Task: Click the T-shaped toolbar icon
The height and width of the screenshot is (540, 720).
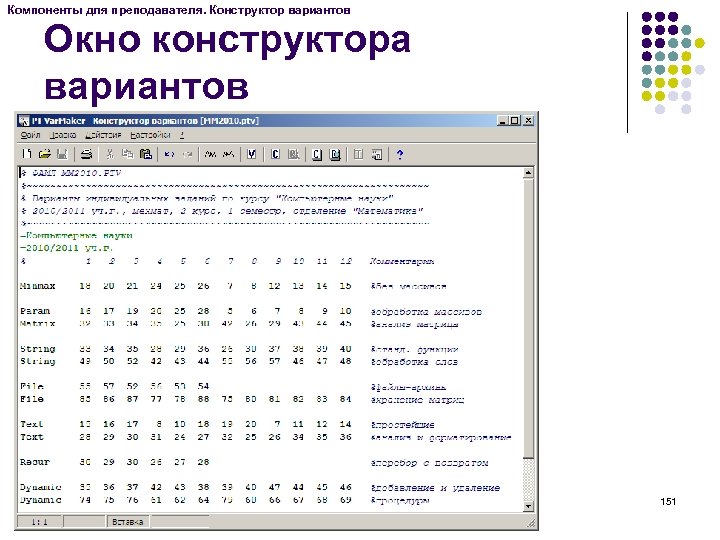Action: click(x=359, y=154)
